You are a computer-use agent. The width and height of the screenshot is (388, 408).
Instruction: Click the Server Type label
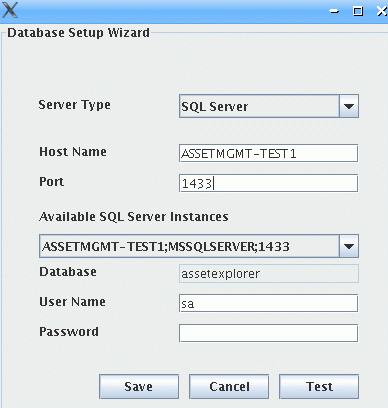75,105
